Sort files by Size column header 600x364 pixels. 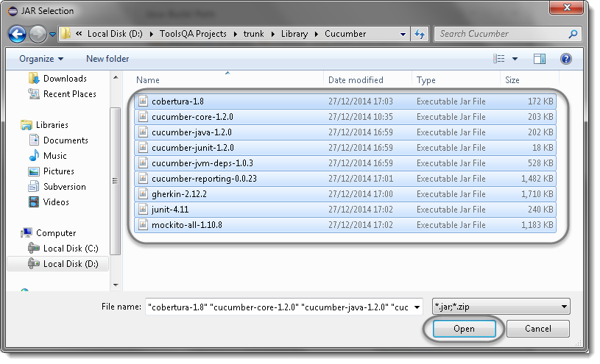pyautogui.click(x=512, y=80)
